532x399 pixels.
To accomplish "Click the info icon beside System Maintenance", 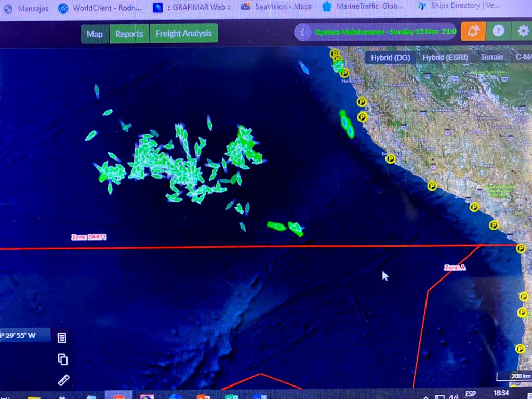I will (x=303, y=32).
